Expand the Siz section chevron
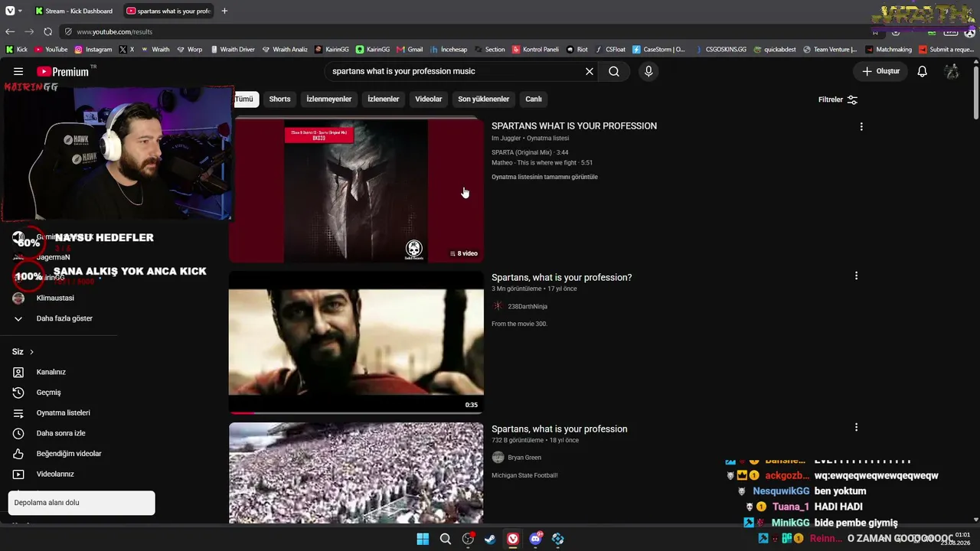This screenshot has height=551, width=980. 31,352
